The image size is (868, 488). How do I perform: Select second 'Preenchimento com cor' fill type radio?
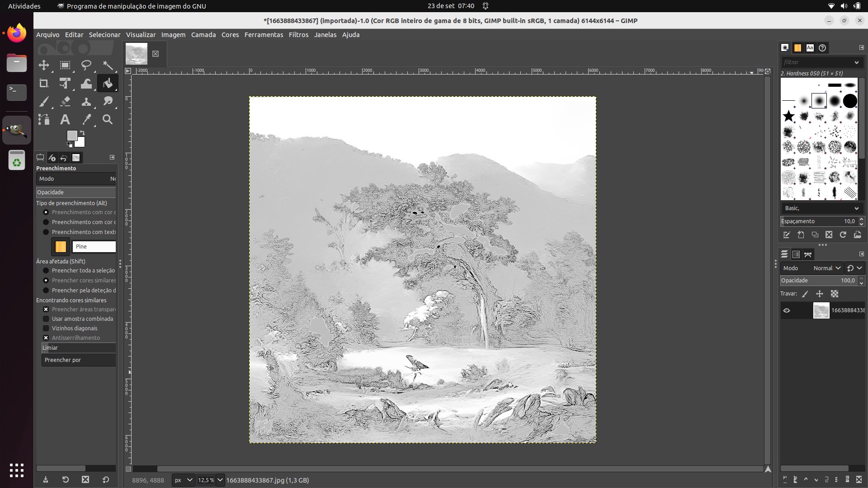tap(46, 222)
